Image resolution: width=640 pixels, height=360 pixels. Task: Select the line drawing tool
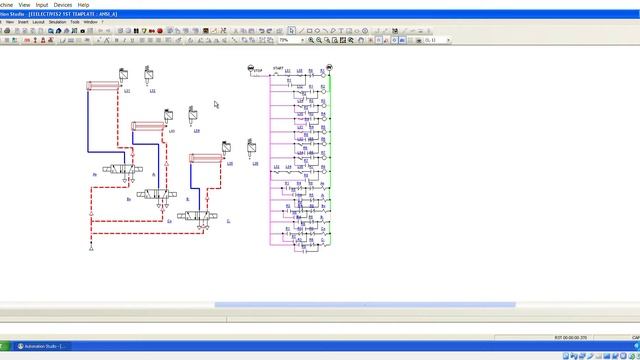pyautogui.click(x=302, y=31)
